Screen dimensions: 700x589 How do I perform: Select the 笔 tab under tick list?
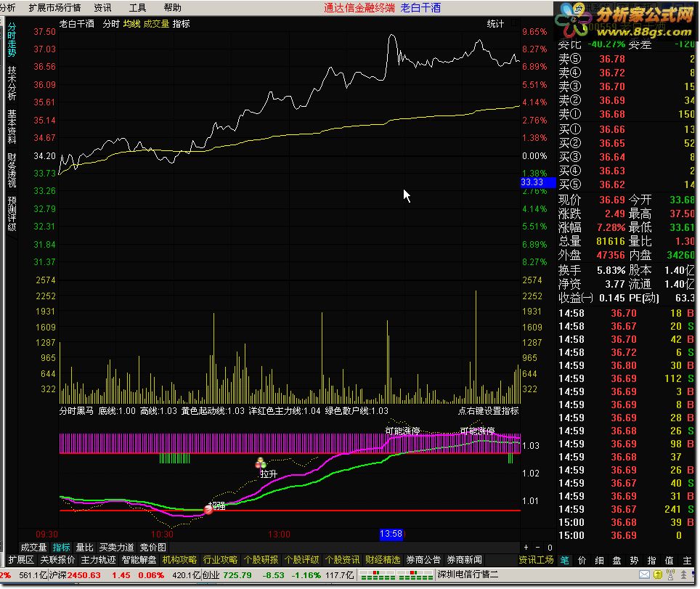pos(565,561)
